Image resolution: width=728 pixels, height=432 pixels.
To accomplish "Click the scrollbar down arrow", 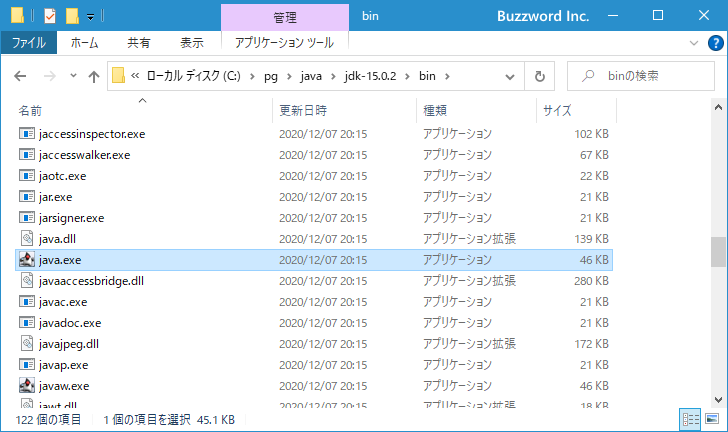I will (718, 400).
